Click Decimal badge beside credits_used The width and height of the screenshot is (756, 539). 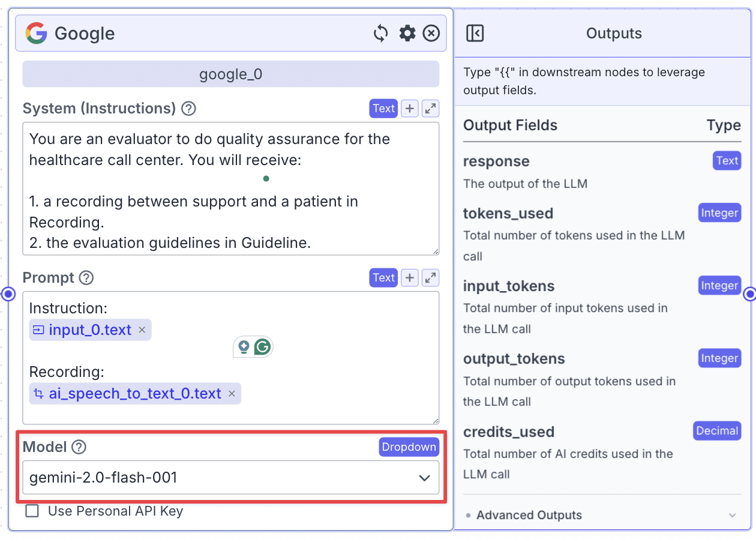coord(717,431)
